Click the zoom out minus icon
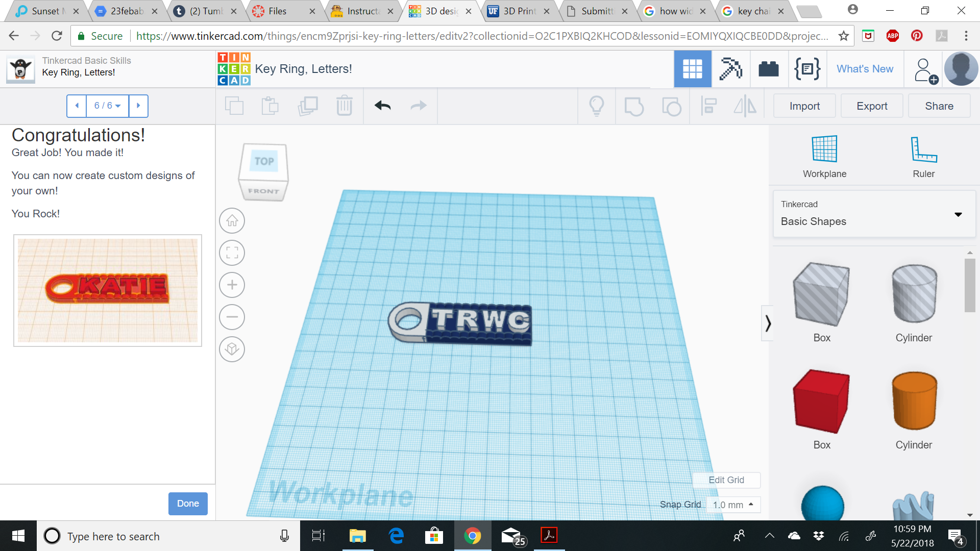This screenshot has width=980, height=551. (232, 317)
